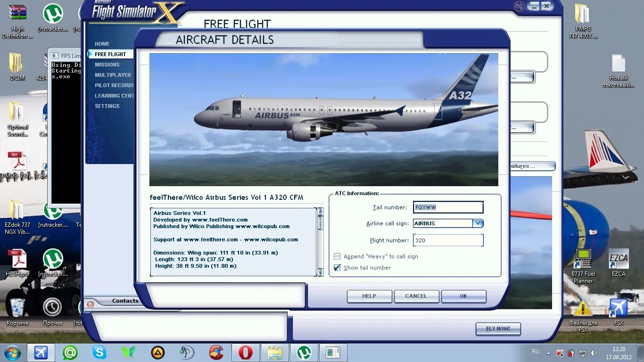The width and height of the screenshot is (644, 362).
Task: Click the Windows Start orb
Action: tap(12, 353)
